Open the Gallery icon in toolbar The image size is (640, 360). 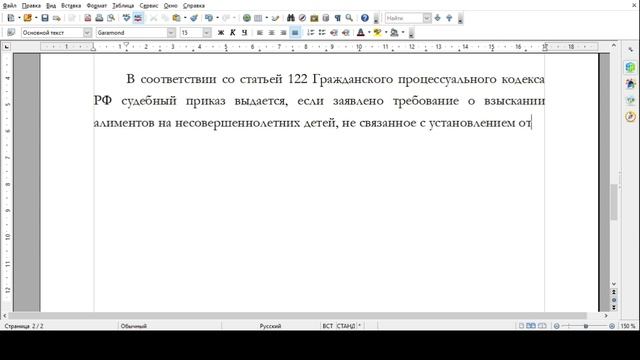314,18
